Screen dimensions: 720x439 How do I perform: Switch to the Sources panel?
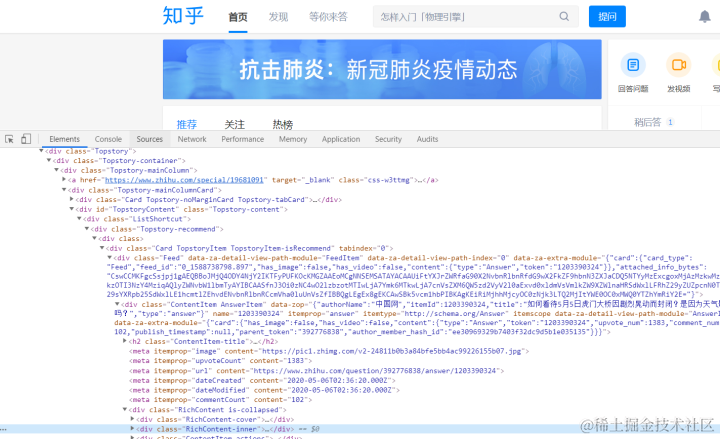coord(149,139)
